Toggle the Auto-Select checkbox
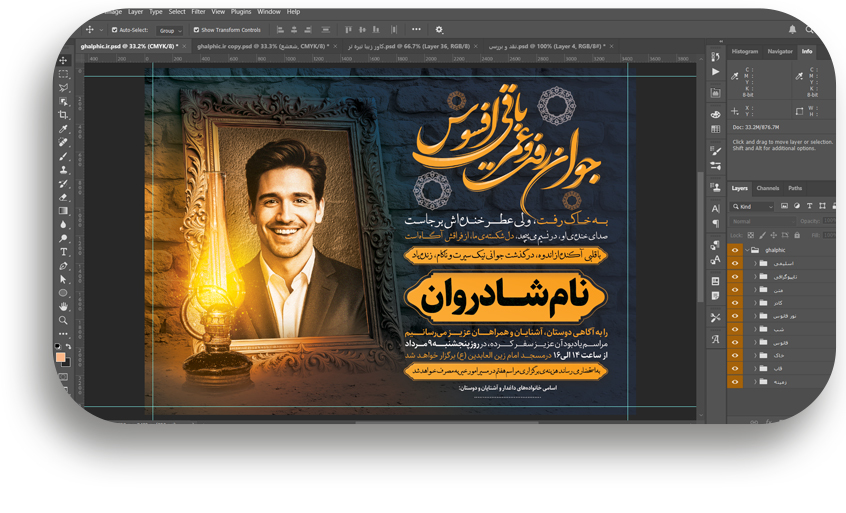The height and width of the screenshot is (513, 846). [x=115, y=30]
